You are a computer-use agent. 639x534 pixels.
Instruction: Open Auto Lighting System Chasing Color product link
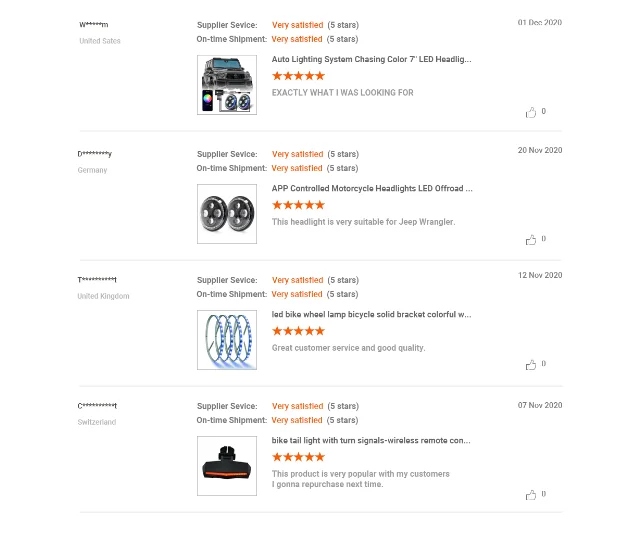tap(371, 59)
